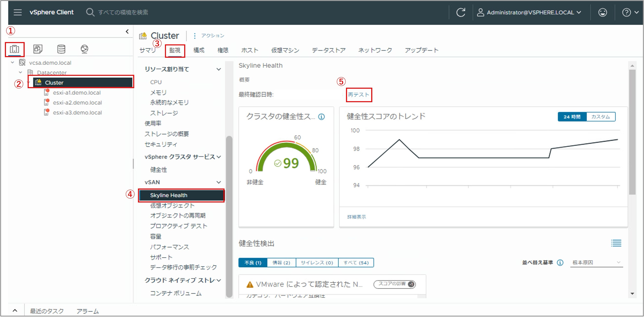Screen dimensions: 644x317
Task: Click the vcsa.demo.local vCenter icon
Action: (x=22, y=62)
